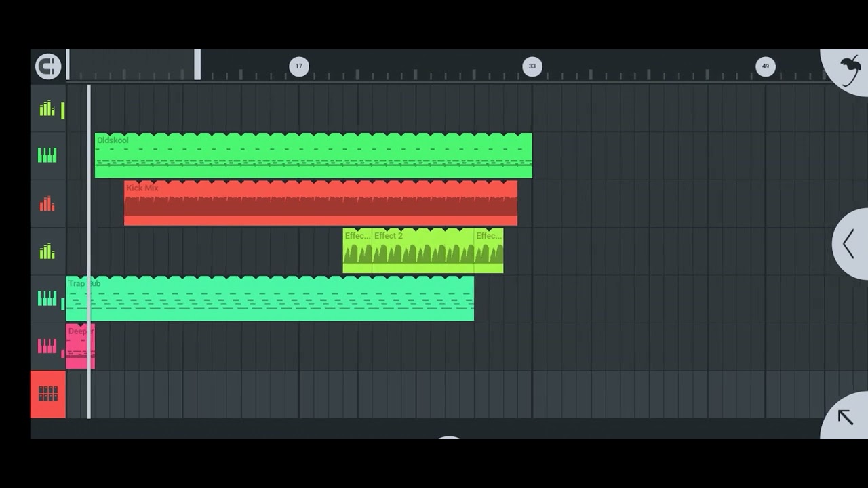
Task: Open the FL Studio fruit logo menu
Action: pos(848,70)
